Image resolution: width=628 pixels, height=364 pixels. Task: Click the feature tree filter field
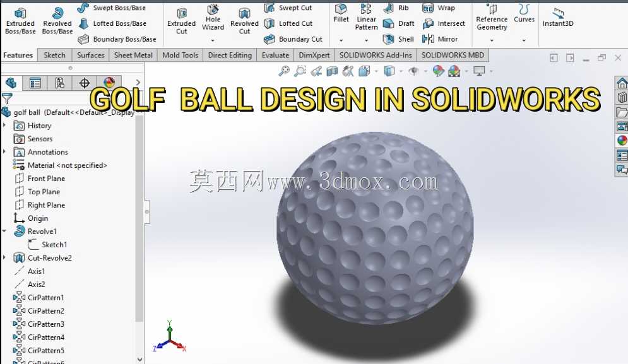click(72, 98)
